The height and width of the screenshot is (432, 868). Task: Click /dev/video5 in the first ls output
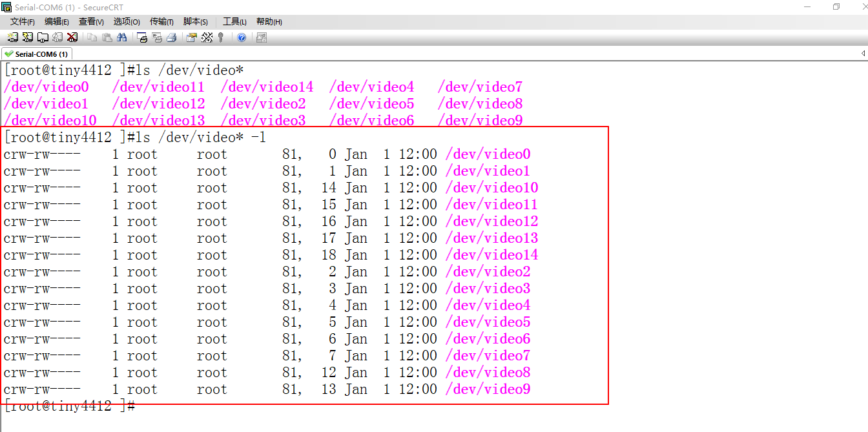tap(371, 104)
